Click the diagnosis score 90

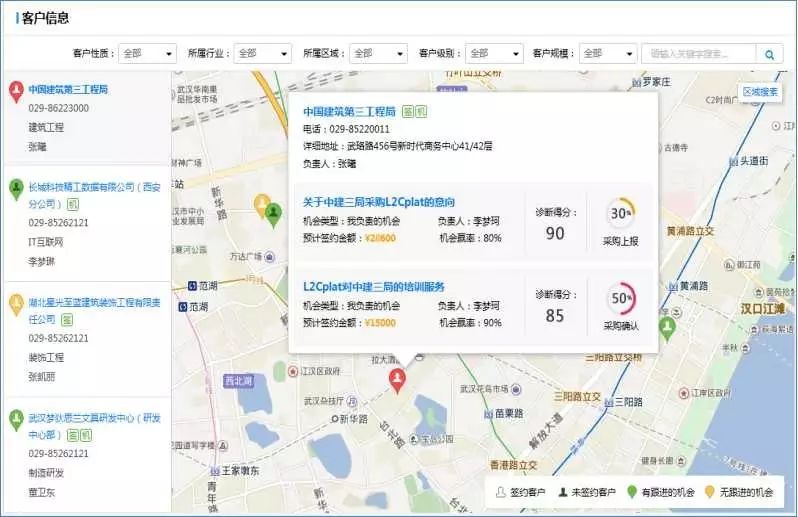click(555, 233)
